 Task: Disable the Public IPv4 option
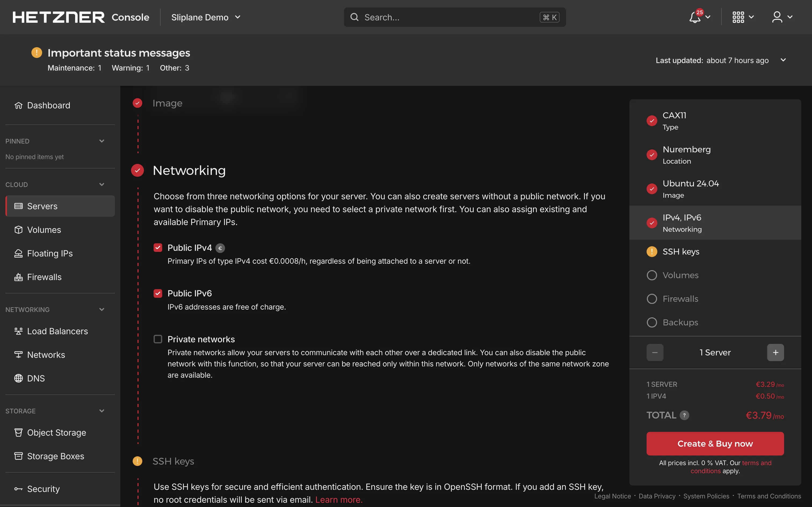click(158, 247)
